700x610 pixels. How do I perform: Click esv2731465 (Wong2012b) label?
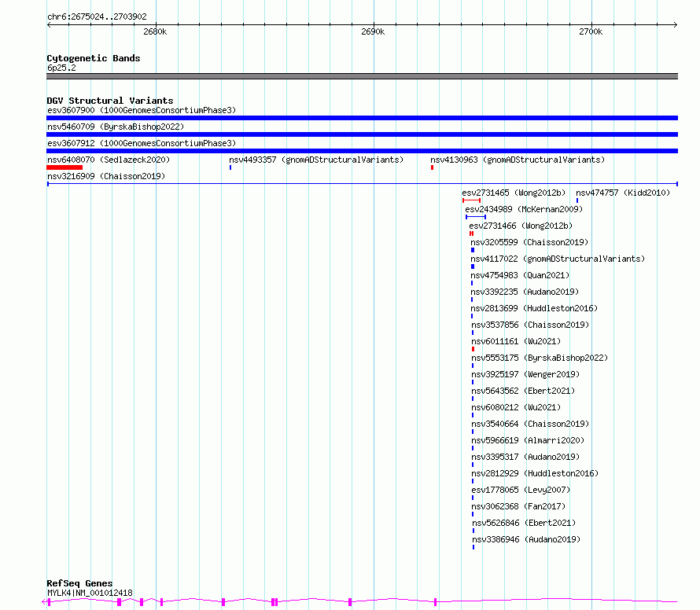[x=514, y=193]
